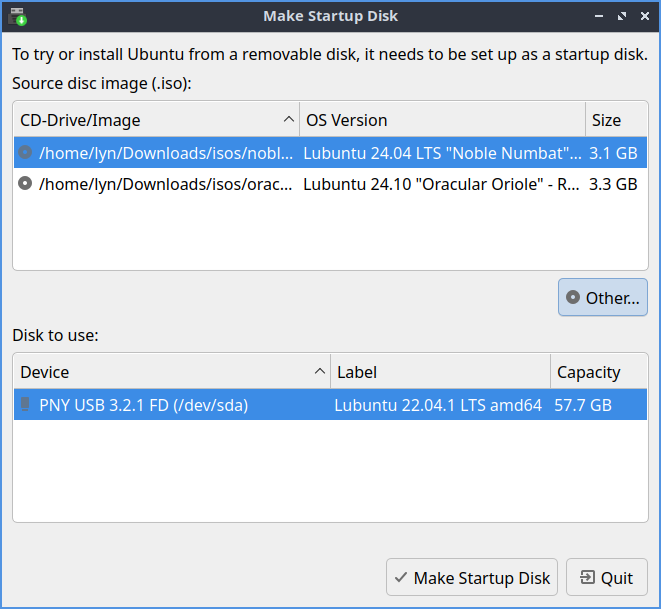Click the startup disk app icon in title bar
Screen dimensions: 661x609
[17, 16]
